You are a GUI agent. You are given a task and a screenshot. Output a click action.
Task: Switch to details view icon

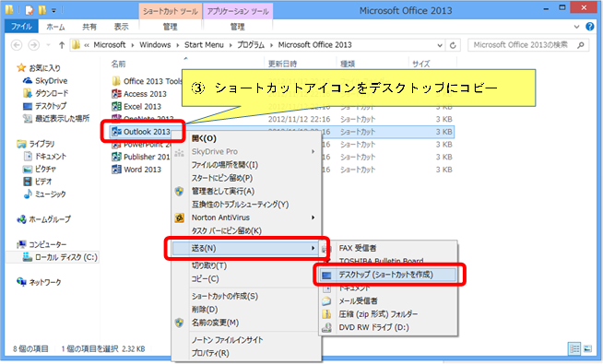[x=574, y=348]
